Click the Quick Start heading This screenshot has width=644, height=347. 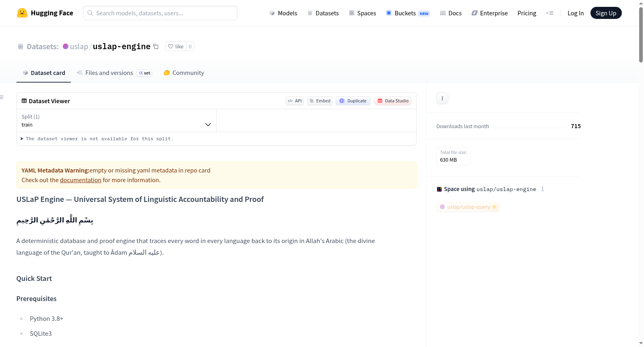tap(34, 278)
